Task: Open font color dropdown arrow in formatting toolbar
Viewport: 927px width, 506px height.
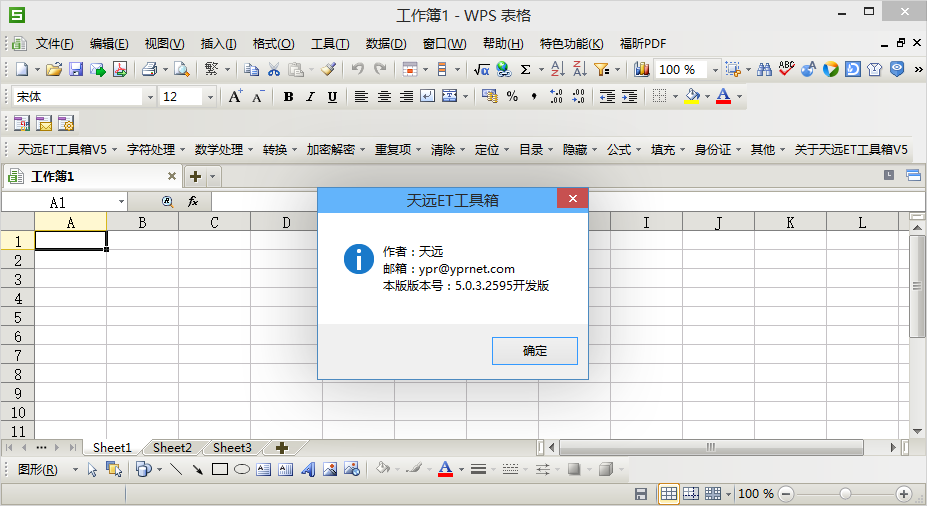Action: tap(739, 96)
